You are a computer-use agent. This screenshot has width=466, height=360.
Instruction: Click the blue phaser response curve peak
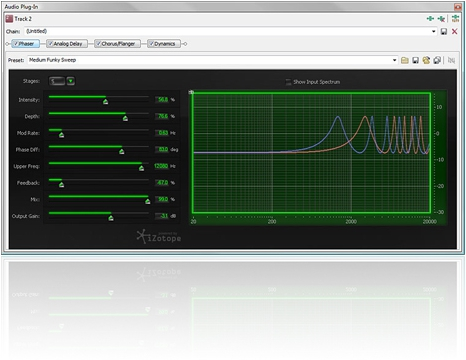pyautogui.click(x=338, y=117)
